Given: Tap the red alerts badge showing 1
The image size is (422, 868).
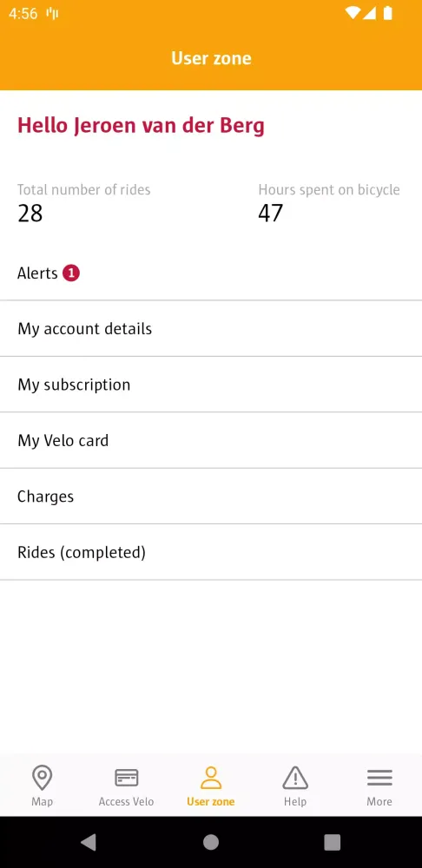Looking at the screenshot, I should click(71, 273).
